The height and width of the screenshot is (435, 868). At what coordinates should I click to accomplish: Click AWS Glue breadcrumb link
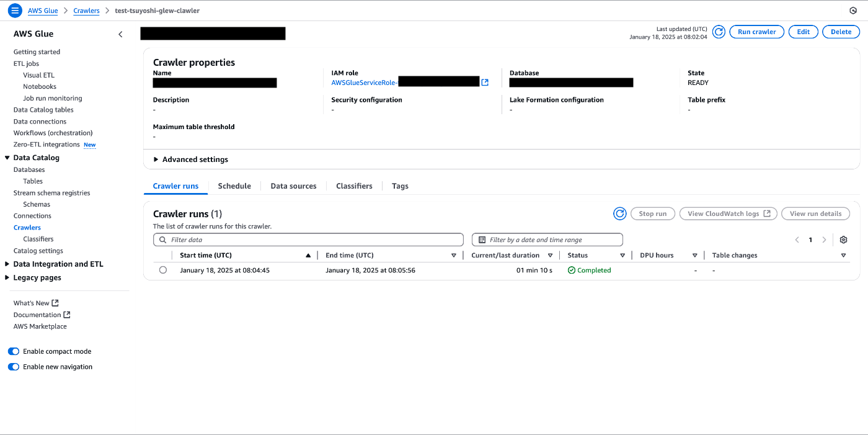pyautogui.click(x=43, y=11)
